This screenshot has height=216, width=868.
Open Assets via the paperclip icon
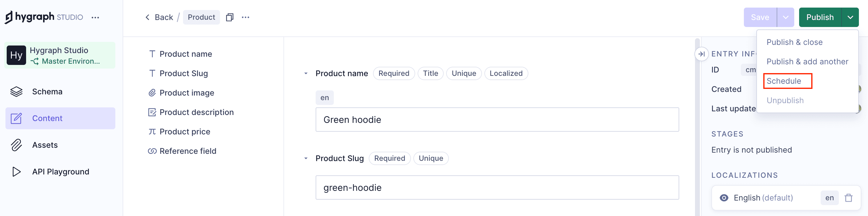pos(16,145)
